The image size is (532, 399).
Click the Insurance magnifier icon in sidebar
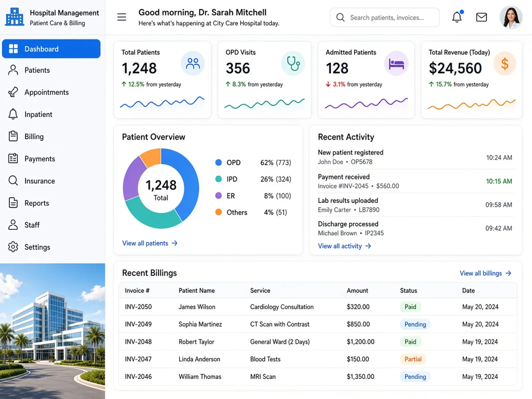tap(13, 181)
